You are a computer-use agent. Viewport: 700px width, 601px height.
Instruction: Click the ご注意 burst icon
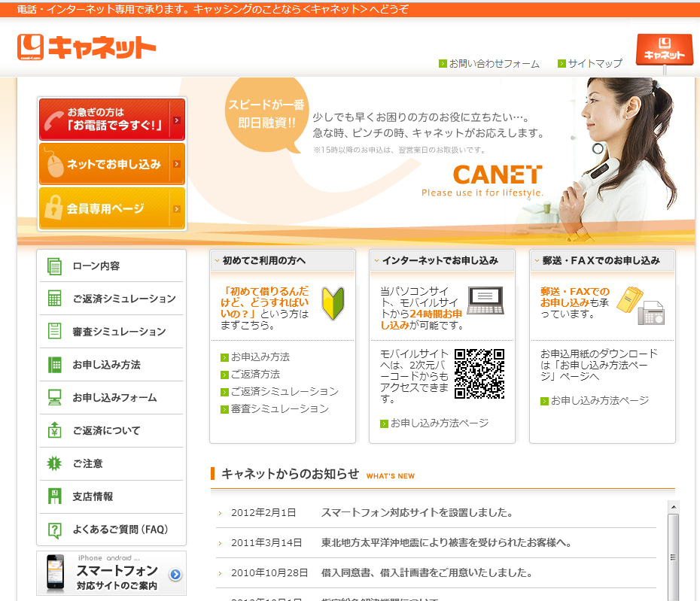tap(54, 463)
